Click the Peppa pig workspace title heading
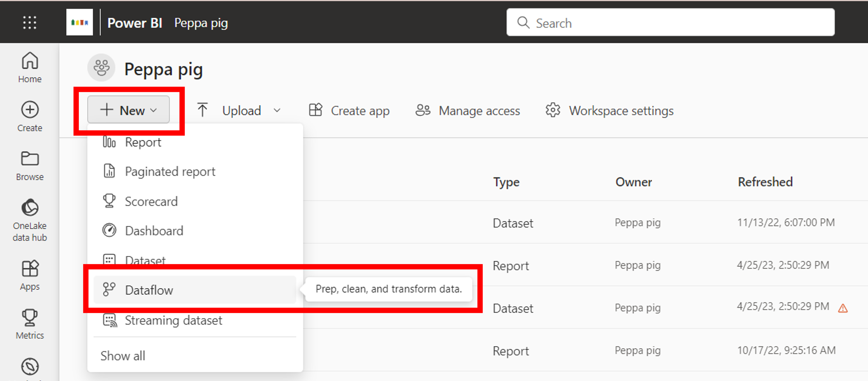The height and width of the screenshot is (381, 868). click(163, 70)
